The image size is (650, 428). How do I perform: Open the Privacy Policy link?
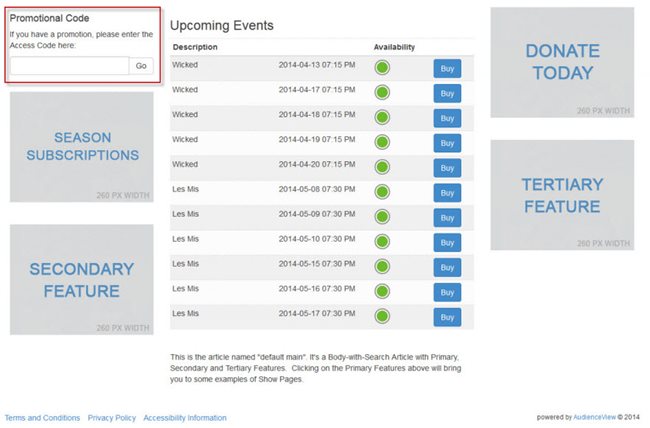pyautogui.click(x=112, y=418)
